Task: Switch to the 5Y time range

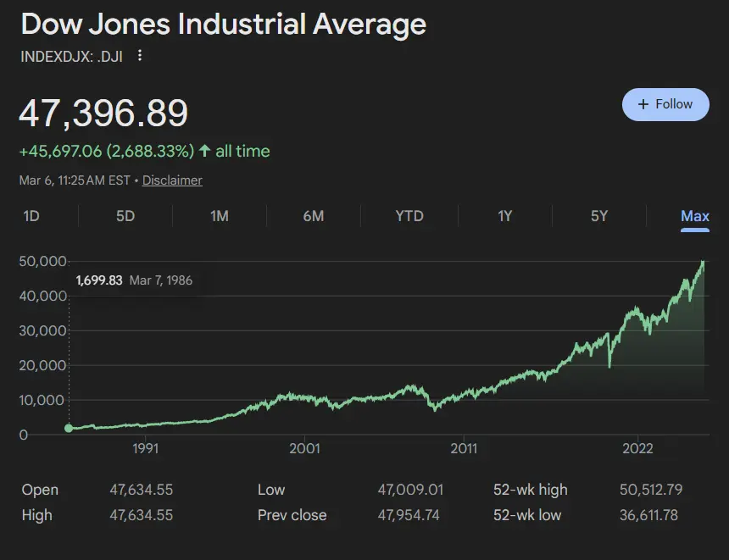Action: tap(599, 216)
